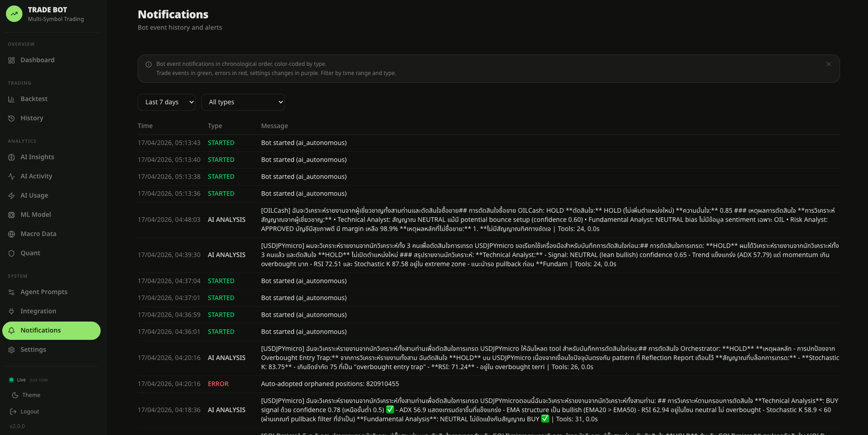
Task: Open the Macro Data globe icon
Action: pyautogui.click(x=11, y=234)
